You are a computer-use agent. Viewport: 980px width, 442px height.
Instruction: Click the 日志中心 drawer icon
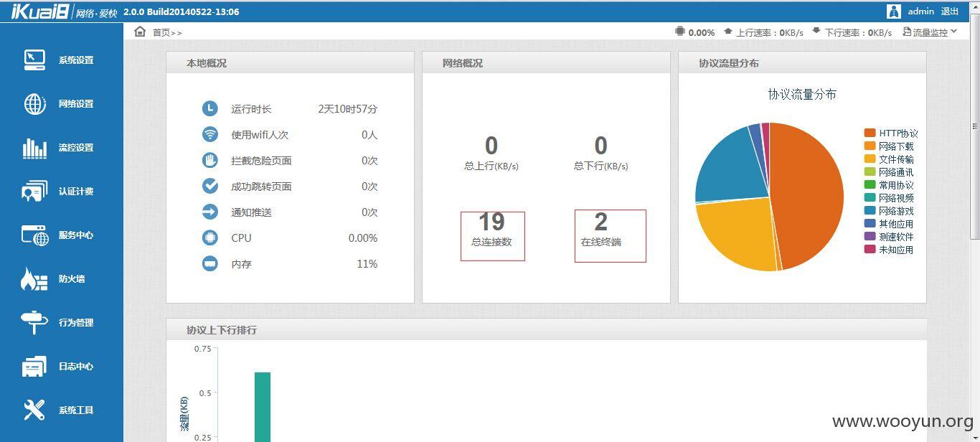(x=34, y=367)
